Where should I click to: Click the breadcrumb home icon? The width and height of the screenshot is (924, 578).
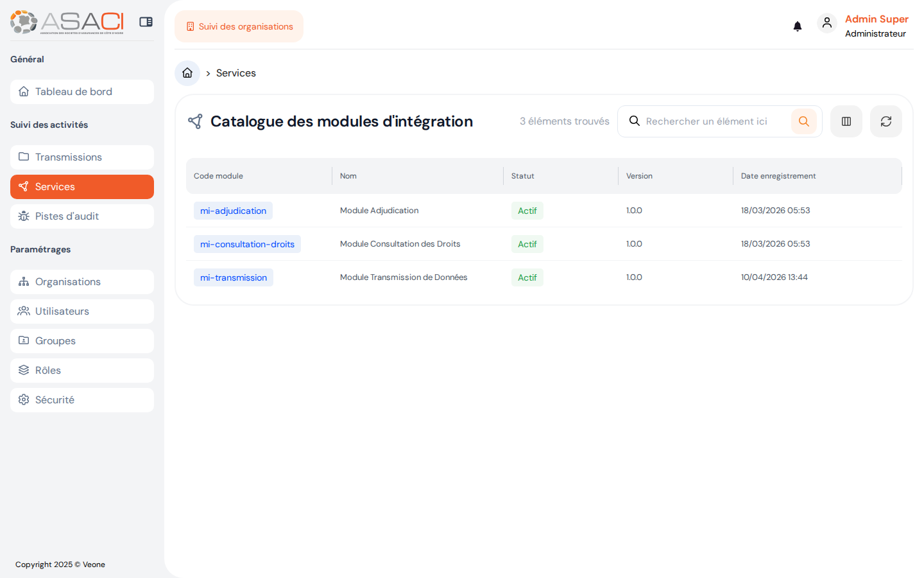[187, 73]
